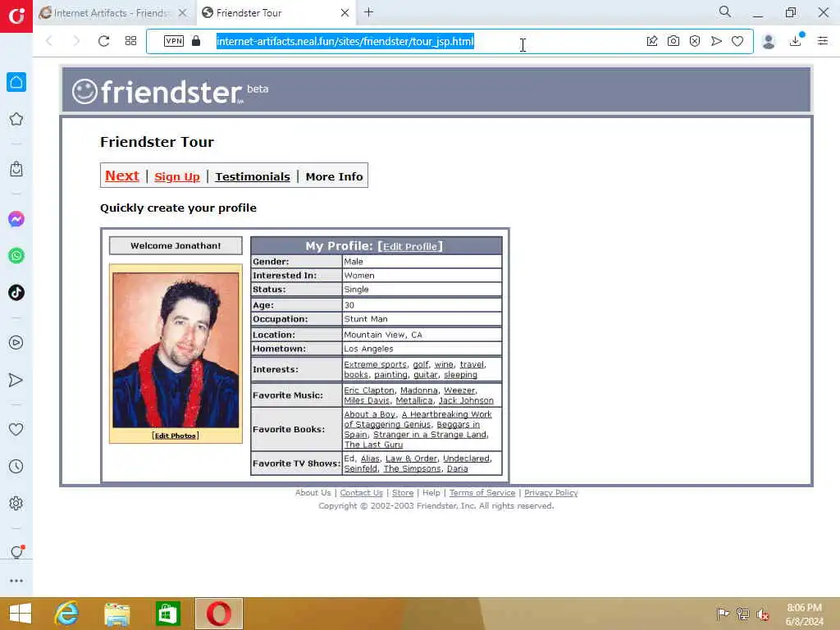Image resolution: width=840 pixels, height=630 pixels.
Task: Open the sidebar heart Pinboards icon
Action: pyautogui.click(x=16, y=429)
